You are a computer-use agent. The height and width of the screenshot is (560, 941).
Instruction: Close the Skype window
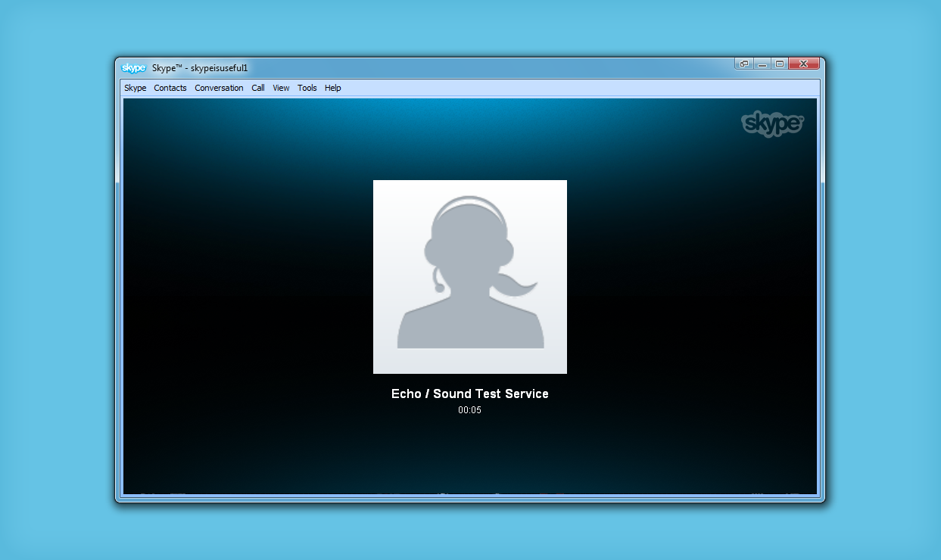tap(804, 64)
